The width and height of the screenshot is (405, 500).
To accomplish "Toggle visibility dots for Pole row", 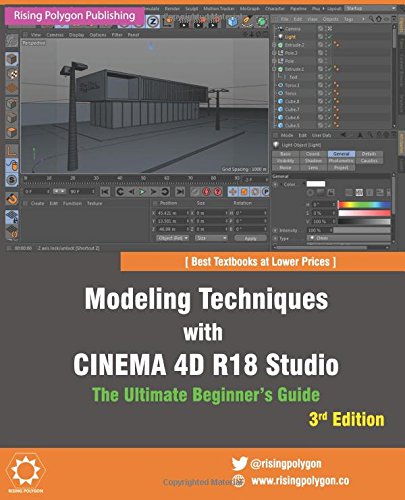I will pyautogui.click(x=325, y=61).
